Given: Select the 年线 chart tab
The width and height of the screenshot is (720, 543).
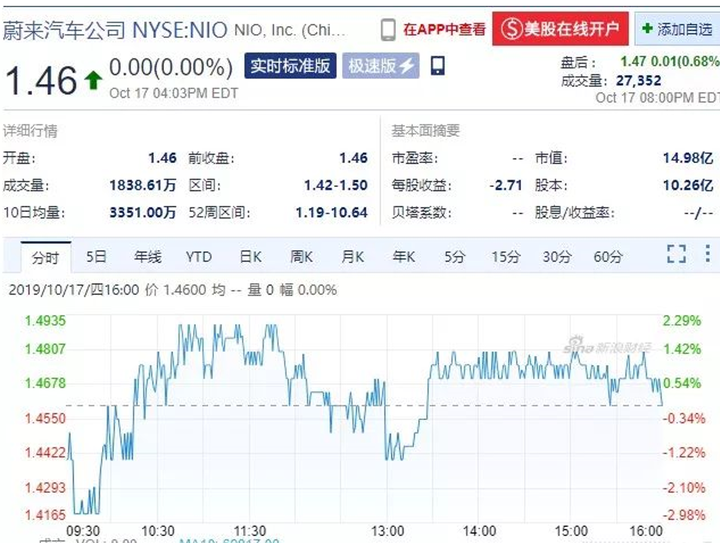Looking at the screenshot, I should [x=147, y=257].
